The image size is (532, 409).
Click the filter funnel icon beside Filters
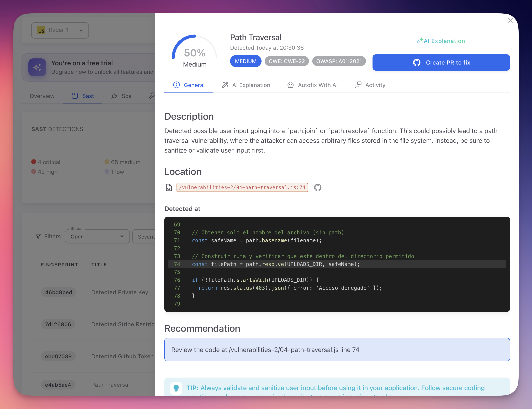coord(38,236)
